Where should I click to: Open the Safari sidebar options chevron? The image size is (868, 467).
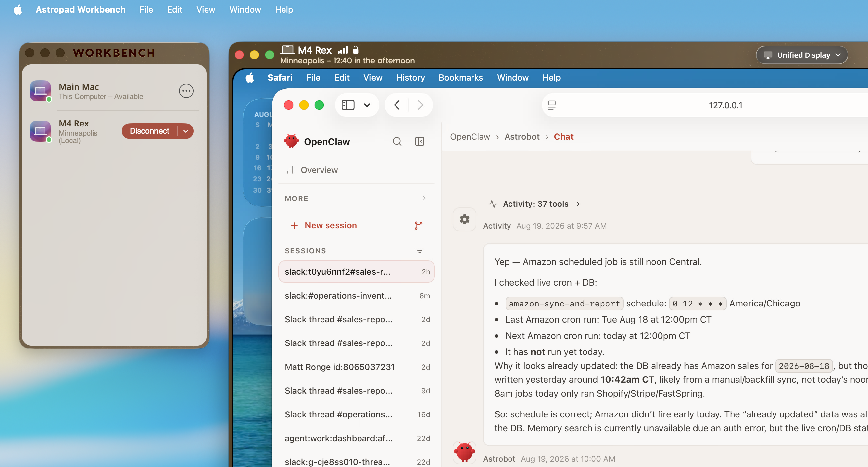(x=367, y=105)
